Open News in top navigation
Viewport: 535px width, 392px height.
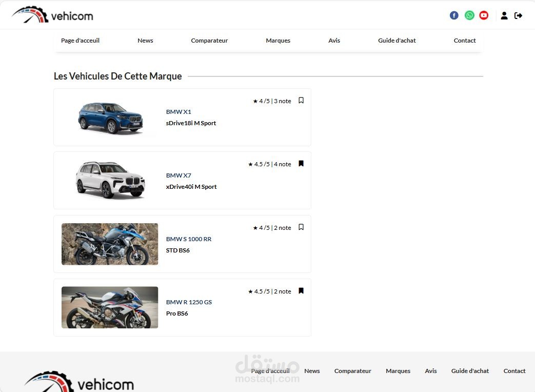145,40
